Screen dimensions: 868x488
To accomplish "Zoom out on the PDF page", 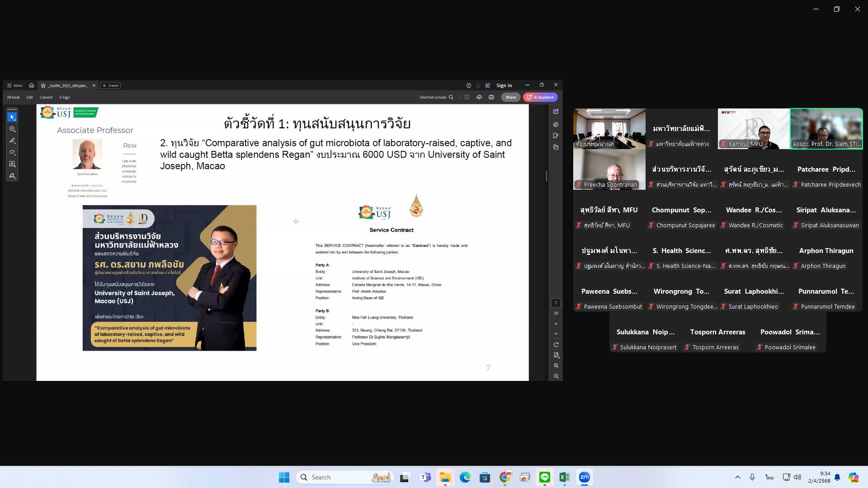I will pyautogui.click(x=556, y=376).
